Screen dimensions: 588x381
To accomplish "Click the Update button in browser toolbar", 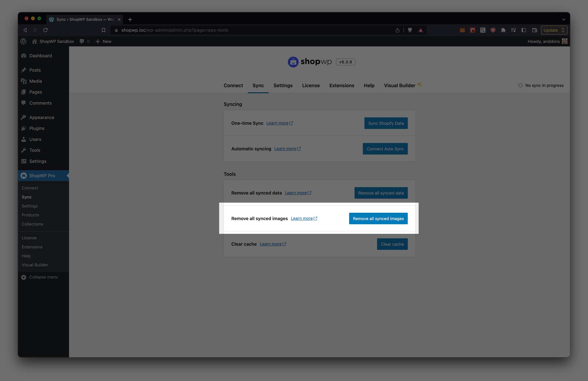I will coord(554,30).
